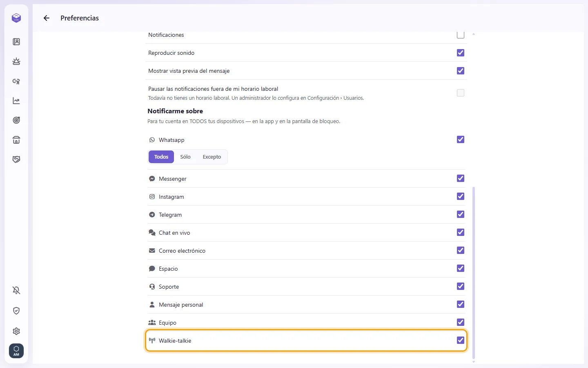Select the Sólo filter tab
Image resolution: width=588 pixels, height=368 pixels.
coord(185,157)
